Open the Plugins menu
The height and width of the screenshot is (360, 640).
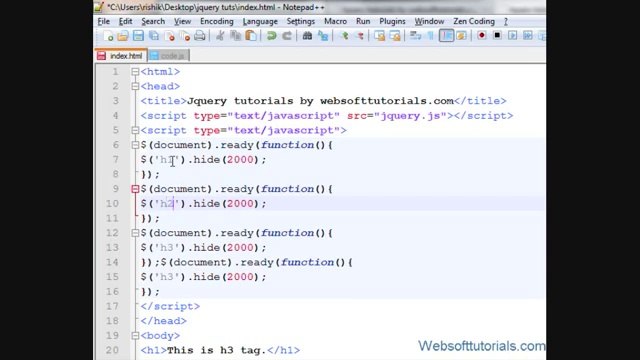click(392, 21)
